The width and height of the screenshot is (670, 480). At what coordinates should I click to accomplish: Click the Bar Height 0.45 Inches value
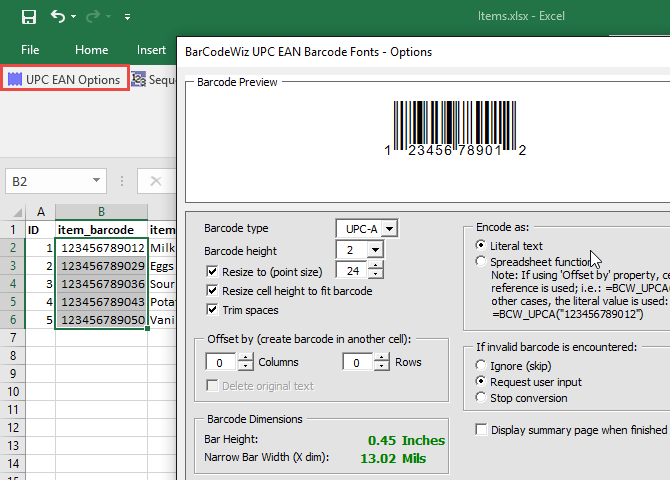coord(406,440)
